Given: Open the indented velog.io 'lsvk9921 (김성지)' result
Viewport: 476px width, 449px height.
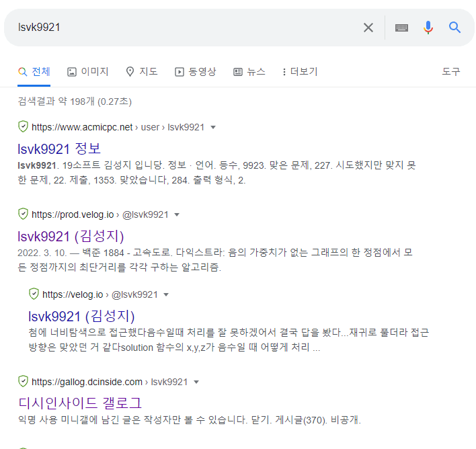Looking at the screenshot, I should 81,316.
